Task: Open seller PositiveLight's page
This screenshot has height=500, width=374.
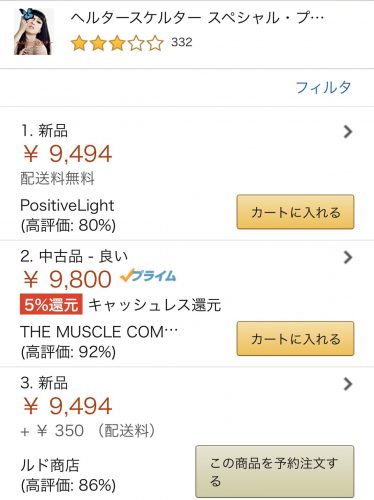Action: pos(67,205)
